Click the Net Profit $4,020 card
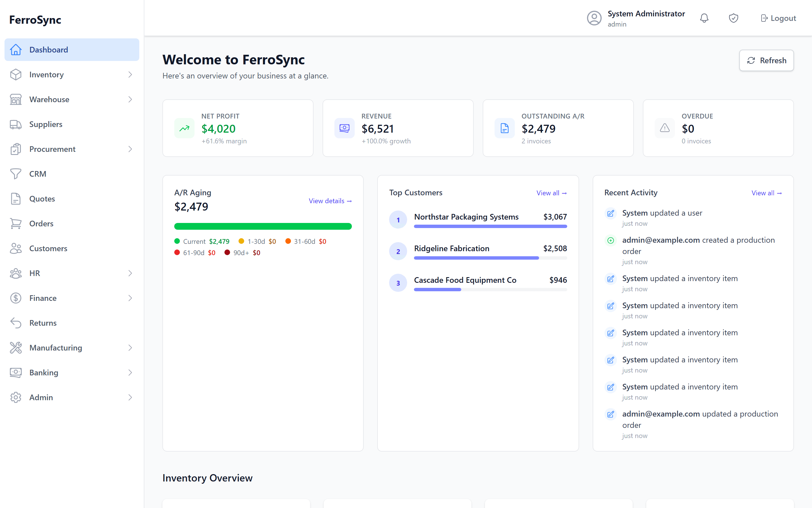 238,128
